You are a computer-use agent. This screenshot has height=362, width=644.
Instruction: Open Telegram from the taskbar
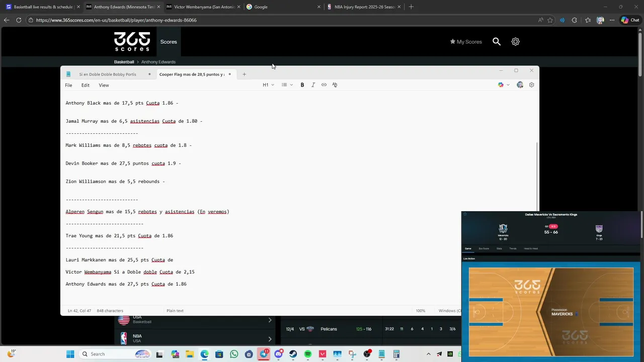pos(264,354)
